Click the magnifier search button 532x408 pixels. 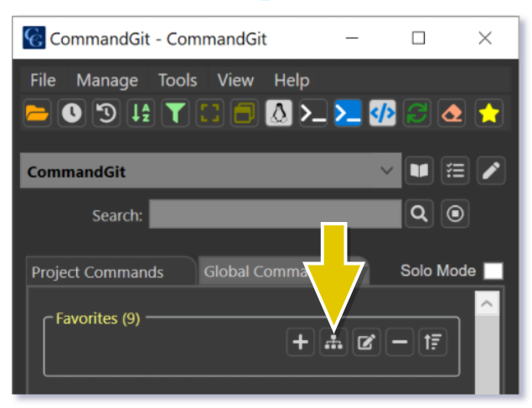point(419,214)
